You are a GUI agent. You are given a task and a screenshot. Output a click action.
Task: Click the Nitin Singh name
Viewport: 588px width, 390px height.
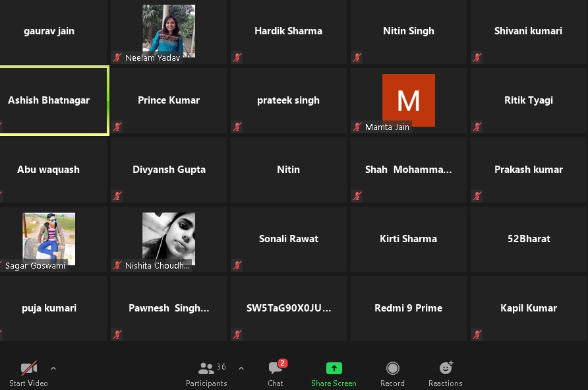click(409, 31)
